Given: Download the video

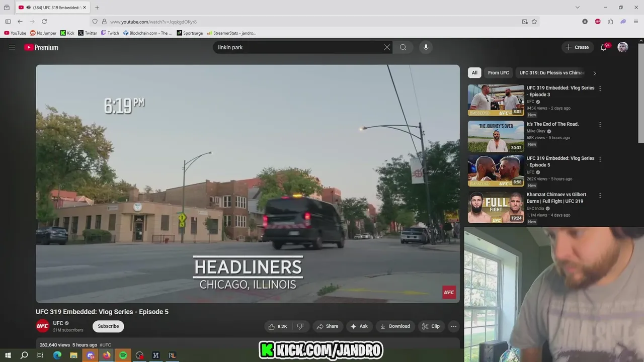Looking at the screenshot, I should (395, 326).
